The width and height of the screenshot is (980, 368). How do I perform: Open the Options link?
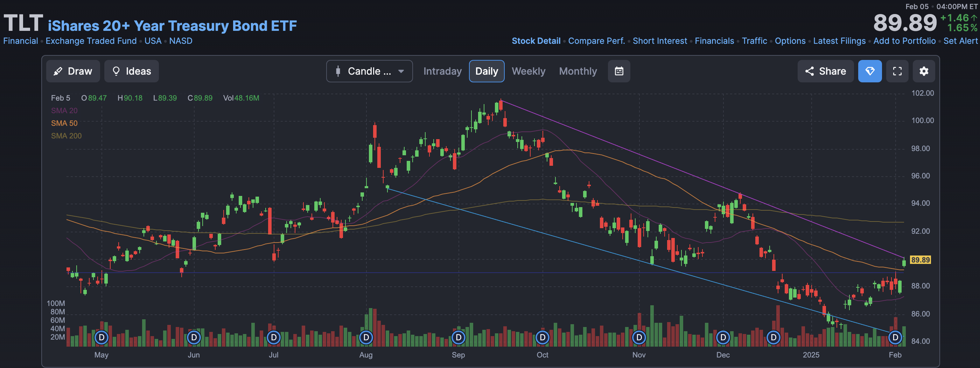pyautogui.click(x=790, y=41)
